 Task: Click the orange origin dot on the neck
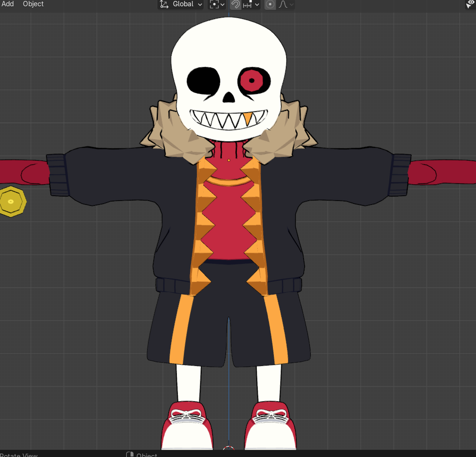(x=228, y=160)
